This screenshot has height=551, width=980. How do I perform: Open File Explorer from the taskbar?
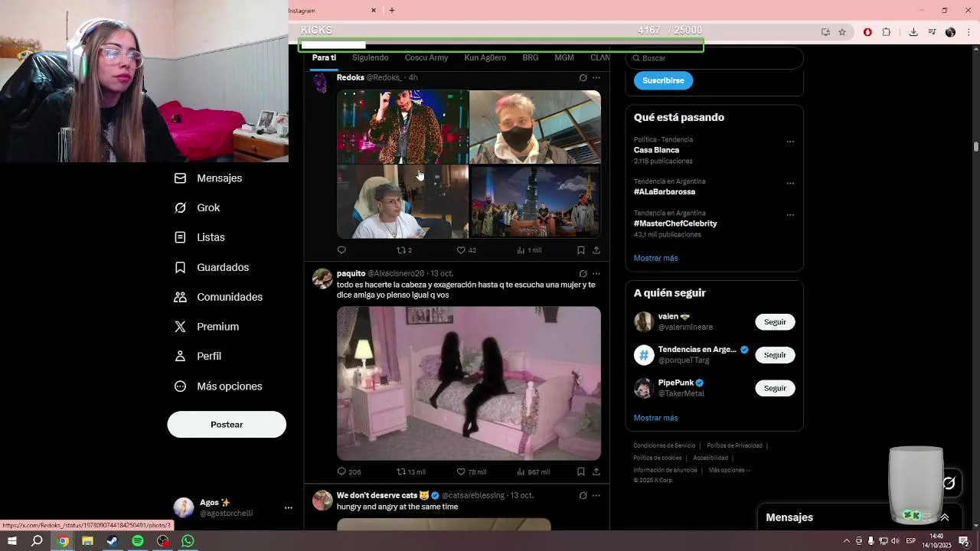[87, 541]
